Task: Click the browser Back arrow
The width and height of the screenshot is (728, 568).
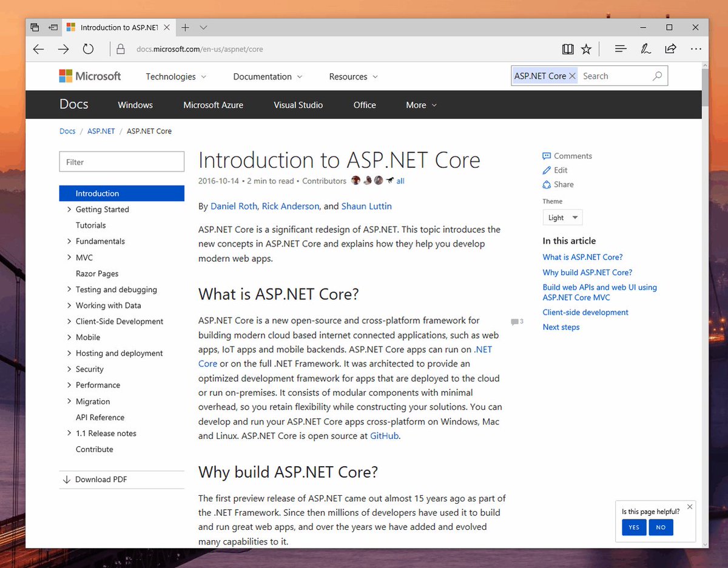Action: (x=39, y=49)
